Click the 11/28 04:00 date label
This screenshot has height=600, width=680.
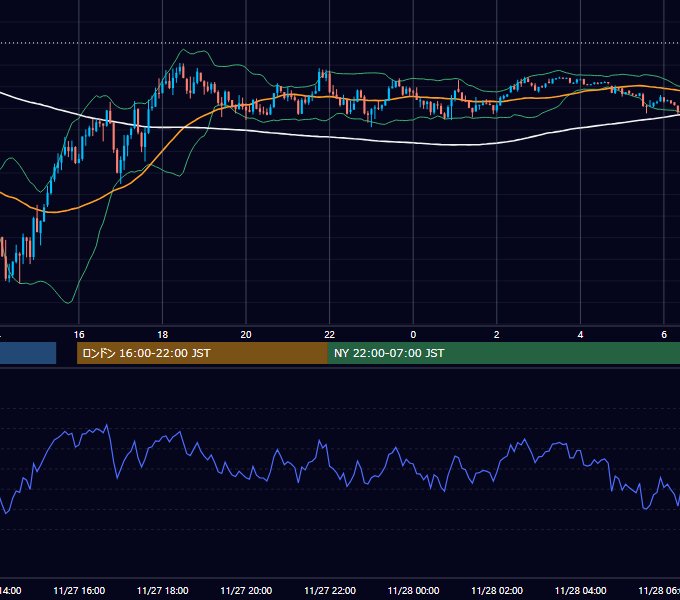(x=581, y=590)
